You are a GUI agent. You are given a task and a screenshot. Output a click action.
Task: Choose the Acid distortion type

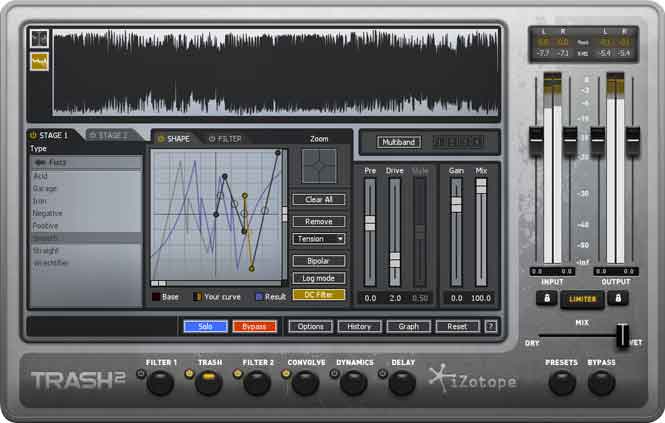coord(86,176)
